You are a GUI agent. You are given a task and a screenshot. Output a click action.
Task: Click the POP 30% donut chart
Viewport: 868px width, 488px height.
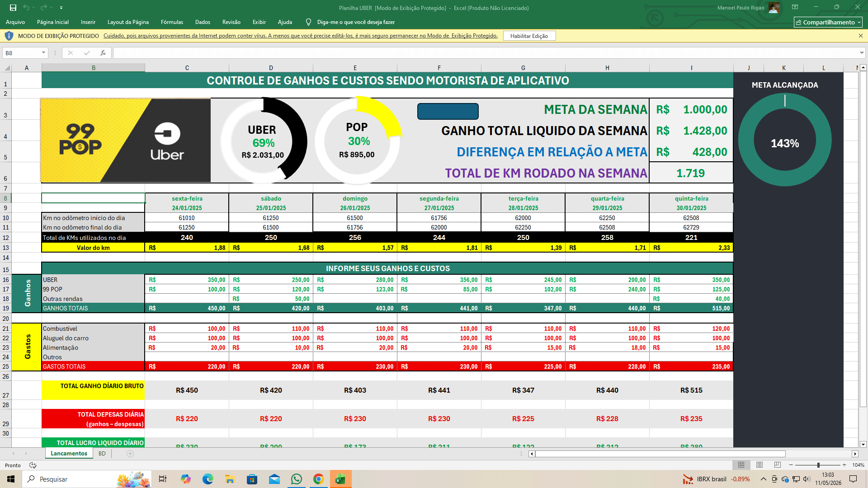pos(357,140)
